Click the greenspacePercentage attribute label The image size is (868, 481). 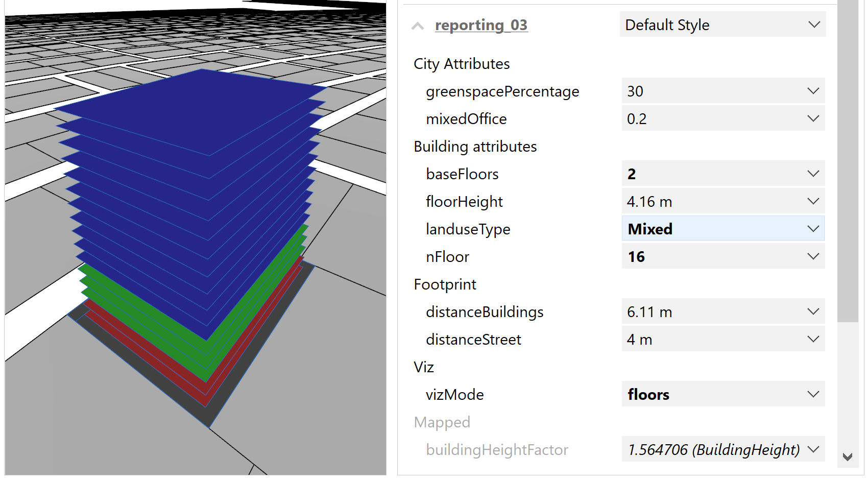coord(502,92)
